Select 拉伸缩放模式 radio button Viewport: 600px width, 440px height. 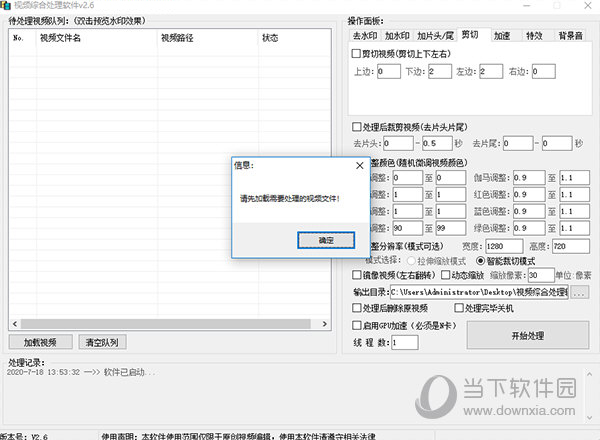[411, 261]
